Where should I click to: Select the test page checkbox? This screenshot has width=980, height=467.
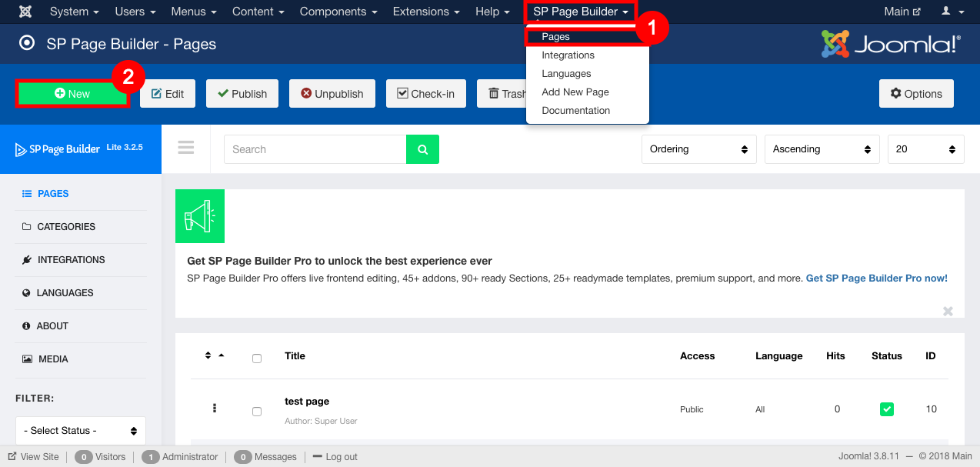257,412
